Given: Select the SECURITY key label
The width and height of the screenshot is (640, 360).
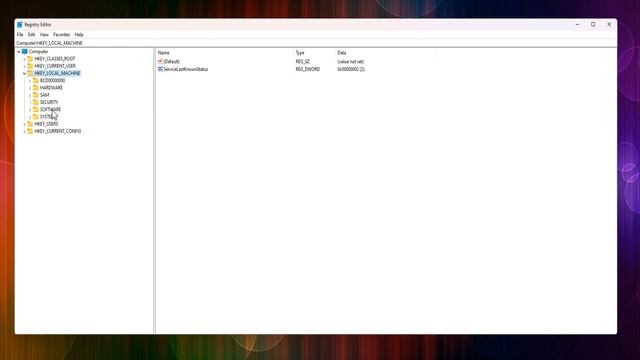Looking at the screenshot, I should pos(49,102).
